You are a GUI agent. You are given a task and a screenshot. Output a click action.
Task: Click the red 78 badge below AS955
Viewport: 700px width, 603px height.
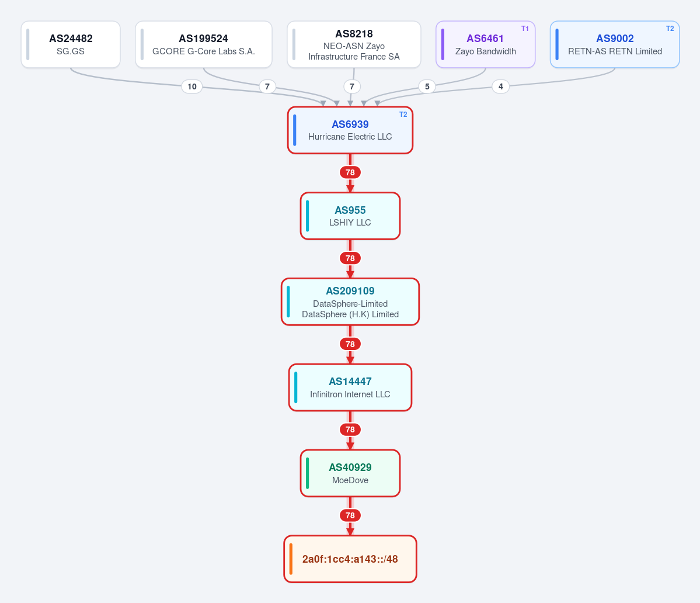[350, 258]
